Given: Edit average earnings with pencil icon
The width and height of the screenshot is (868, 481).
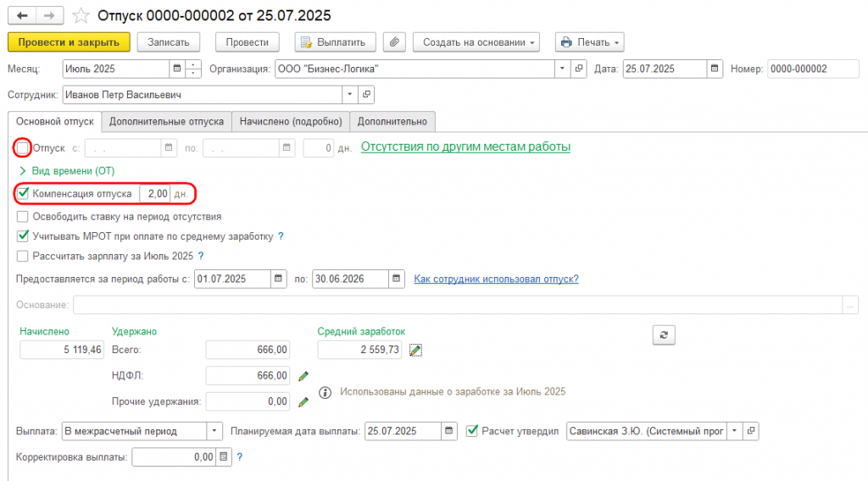Looking at the screenshot, I should [x=415, y=350].
